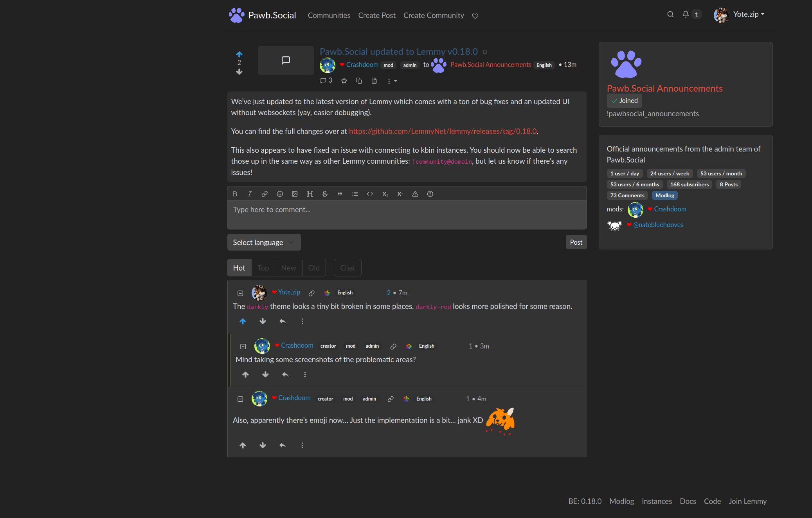Downvote the Pawb.Social updated post

239,72
